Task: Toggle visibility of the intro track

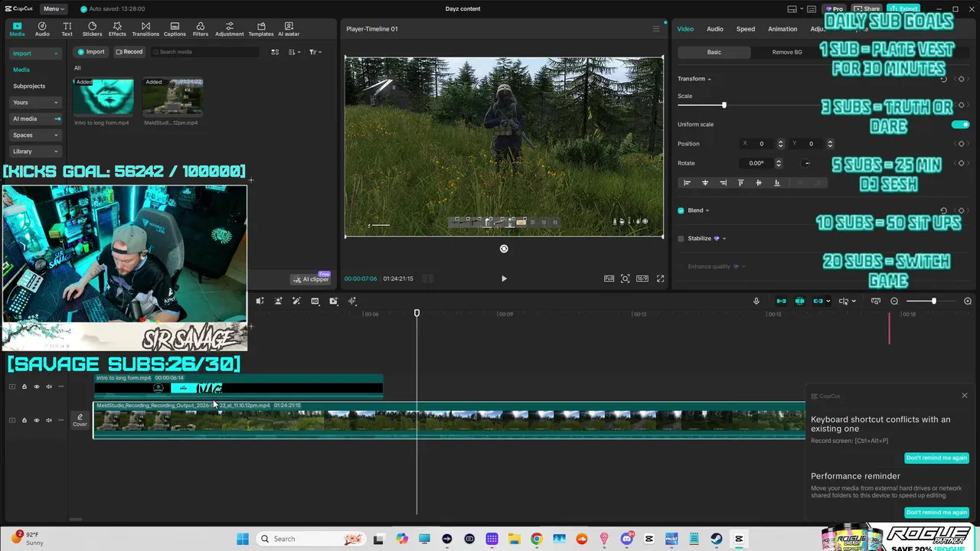Action: [x=36, y=386]
